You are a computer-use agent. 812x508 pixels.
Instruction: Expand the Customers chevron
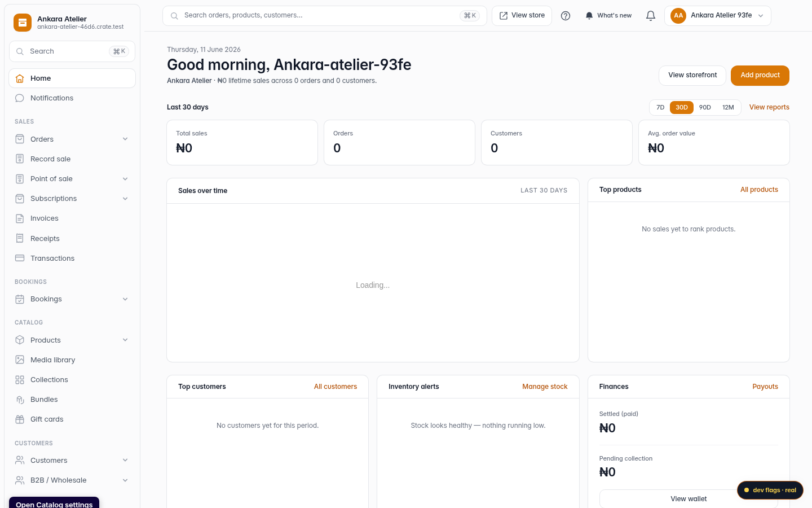[x=125, y=460]
